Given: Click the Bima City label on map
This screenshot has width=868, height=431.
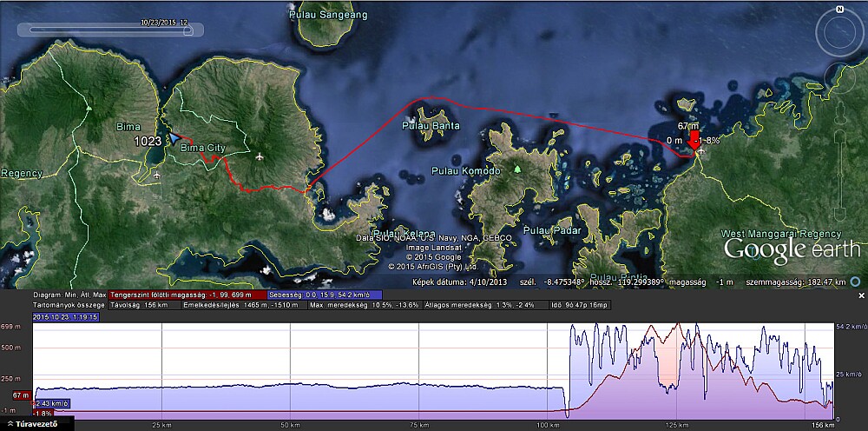Looking at the screenshot, I should tap(201, 149).
